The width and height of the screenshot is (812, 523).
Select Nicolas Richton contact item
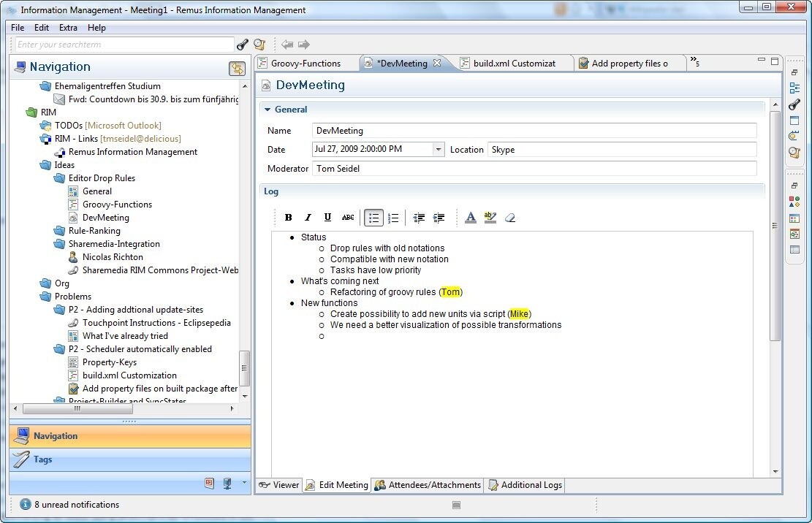tap(113, 257)
